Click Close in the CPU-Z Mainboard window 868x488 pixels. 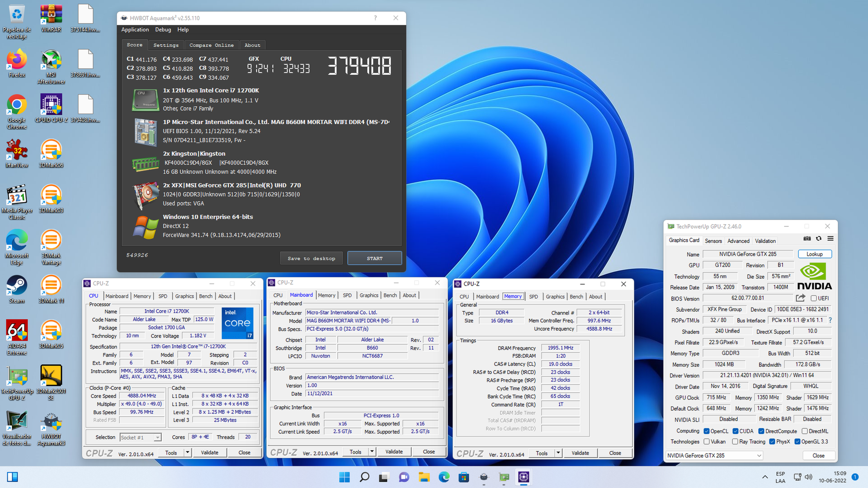point(429,451)
